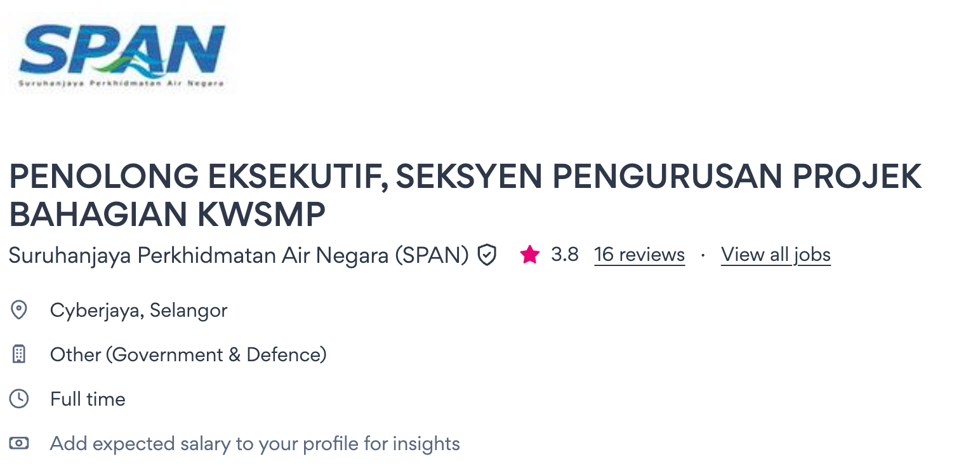Click the tagline text inside the SPAN logo
This screenshot has width=980, height=466.
click(x=121, y=83)
